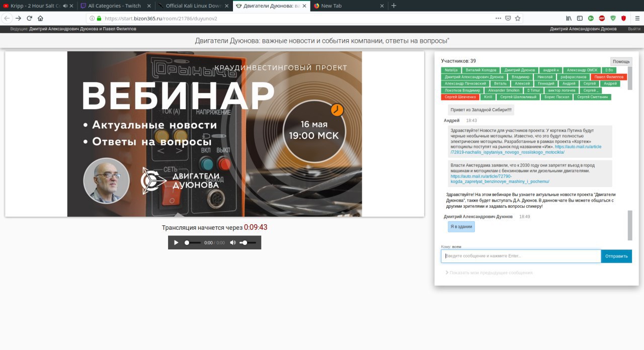644x350 pixels.
Task: Play the webinar audio stream
Action: [176, 242]
